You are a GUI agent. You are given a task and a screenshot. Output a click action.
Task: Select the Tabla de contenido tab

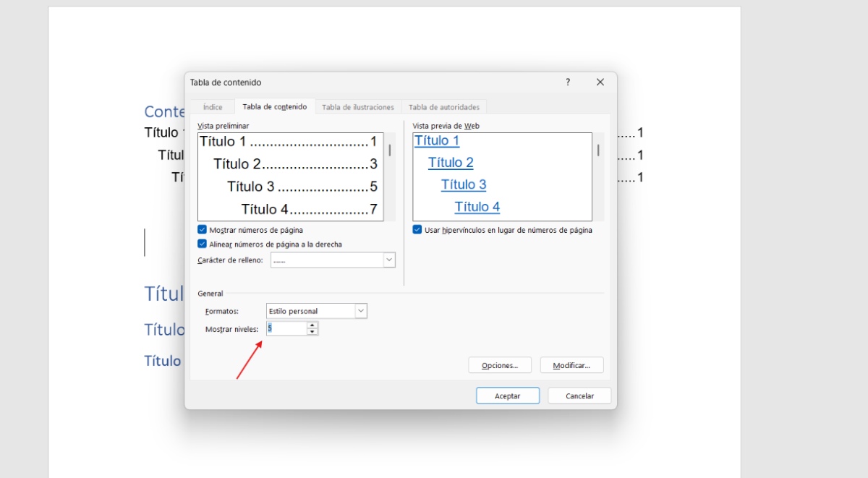pos(275,106)
